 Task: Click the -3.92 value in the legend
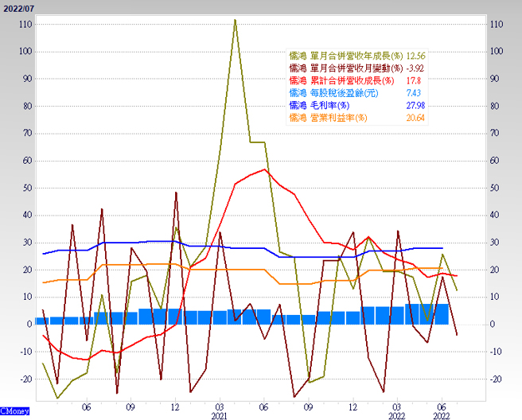coord(415,68)
